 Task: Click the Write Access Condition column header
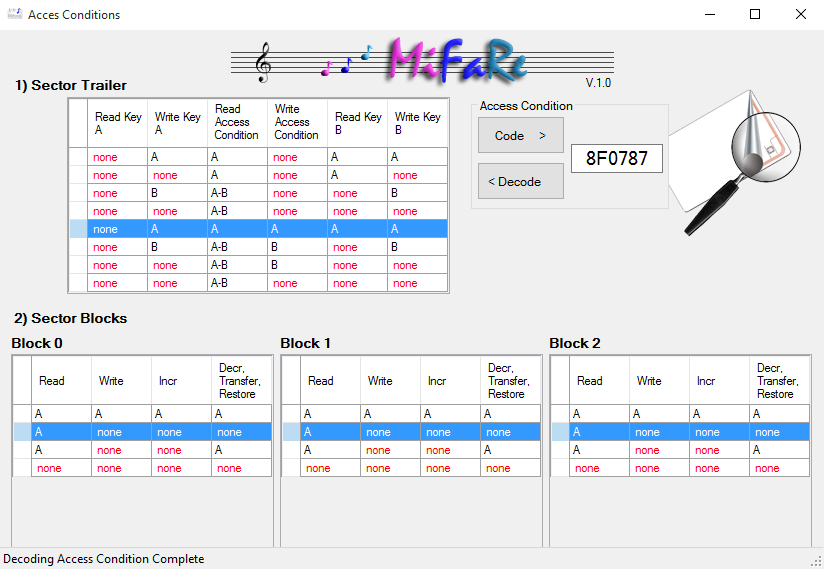click(297, 123)
